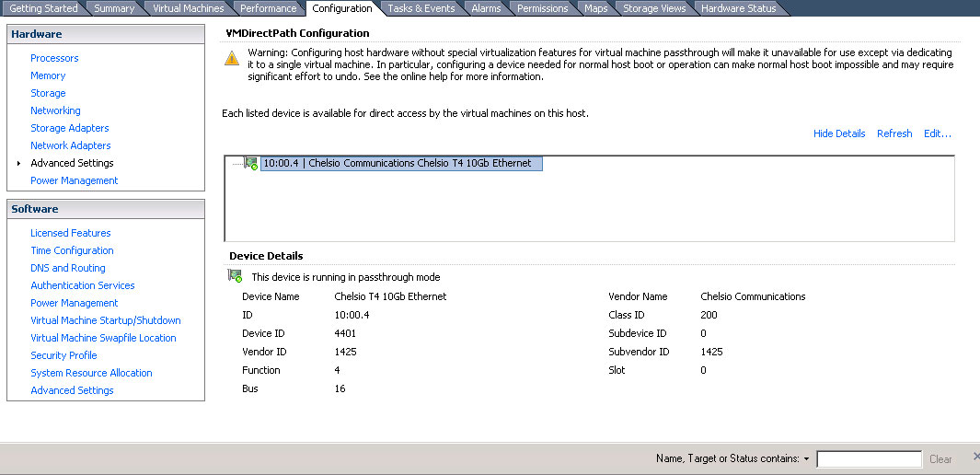The image size is (980, 475).
Task: Refresh the VMDirectPath device list
Action: pos(894,133)
